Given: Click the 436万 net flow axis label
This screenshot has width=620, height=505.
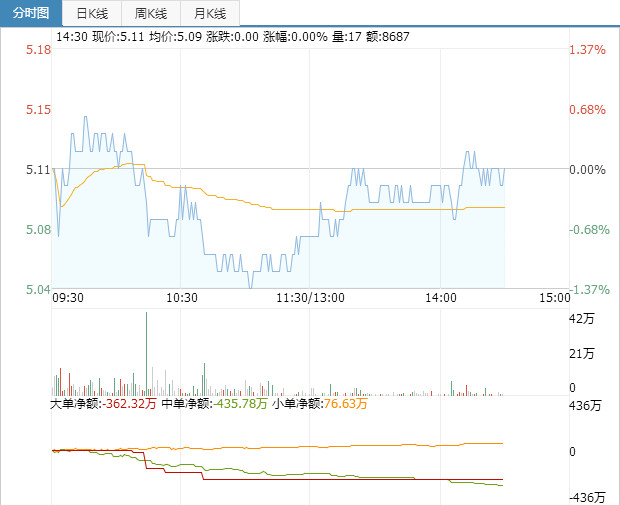Looking at the screenshot, I should pyautogui.click(x=585, y=406).
